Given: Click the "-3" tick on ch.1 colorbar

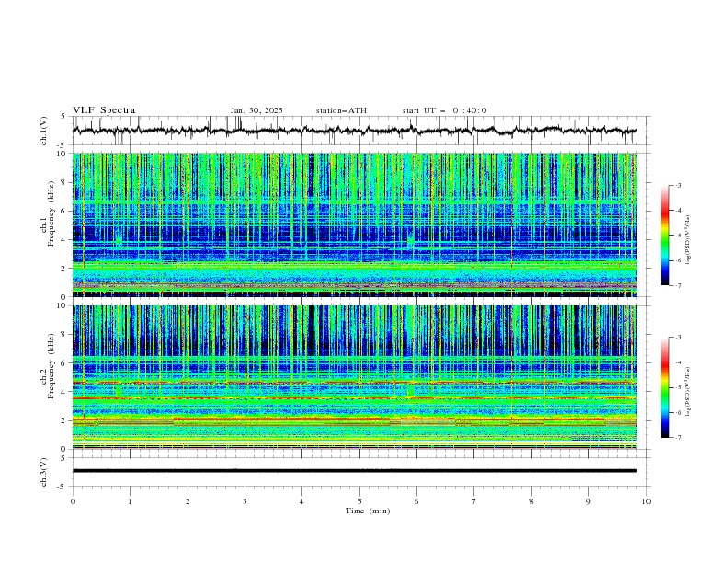Looking at the screenshot, I should [677, 185].
